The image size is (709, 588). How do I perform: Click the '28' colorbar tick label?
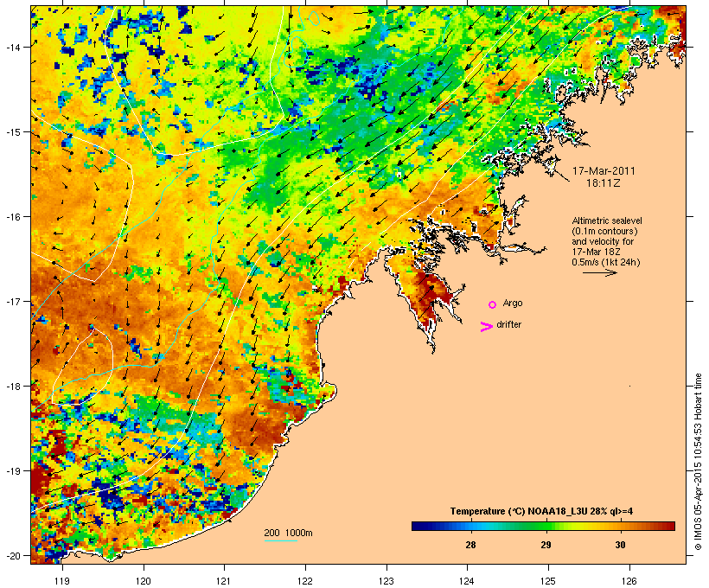point(470,545)
